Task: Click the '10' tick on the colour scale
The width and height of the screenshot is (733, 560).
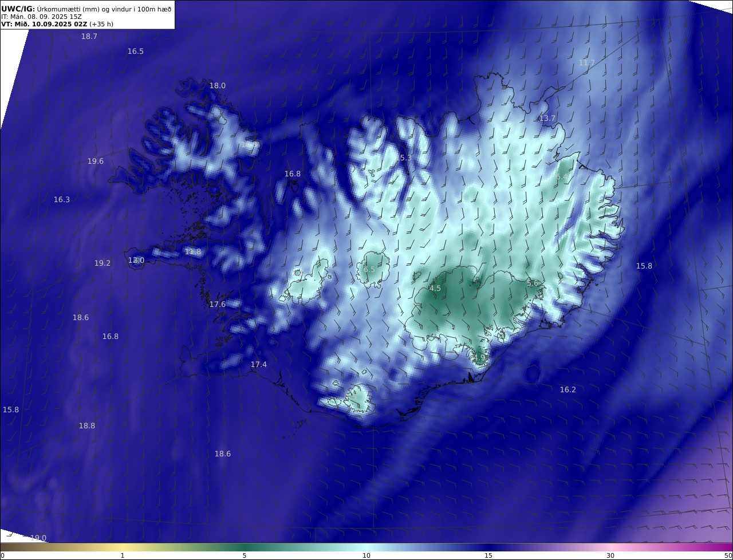Action: [366, 555]
